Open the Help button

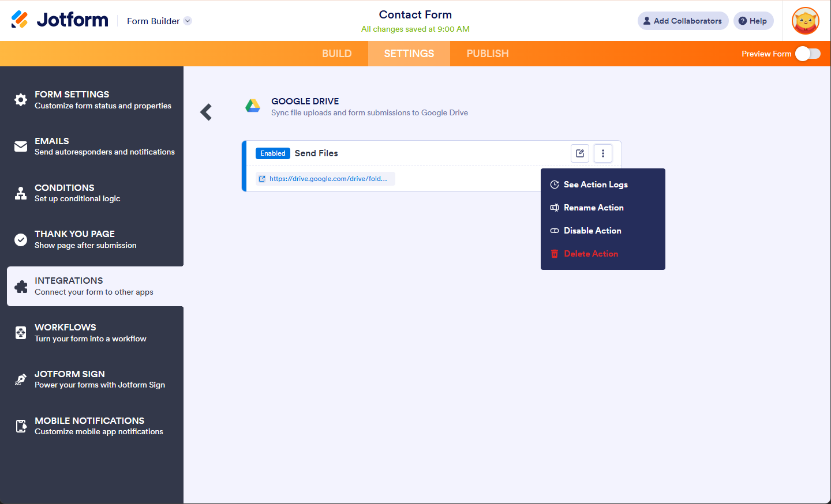753,21
